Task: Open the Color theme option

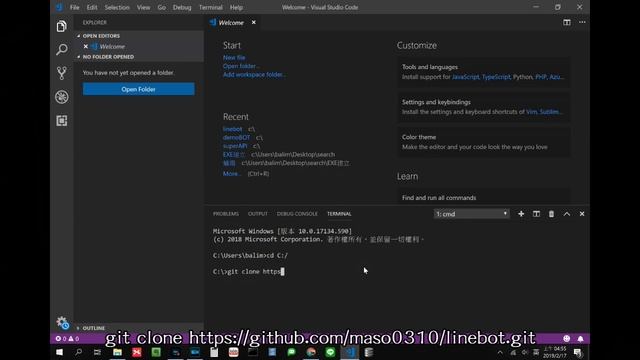Action: tap(484, 142)
